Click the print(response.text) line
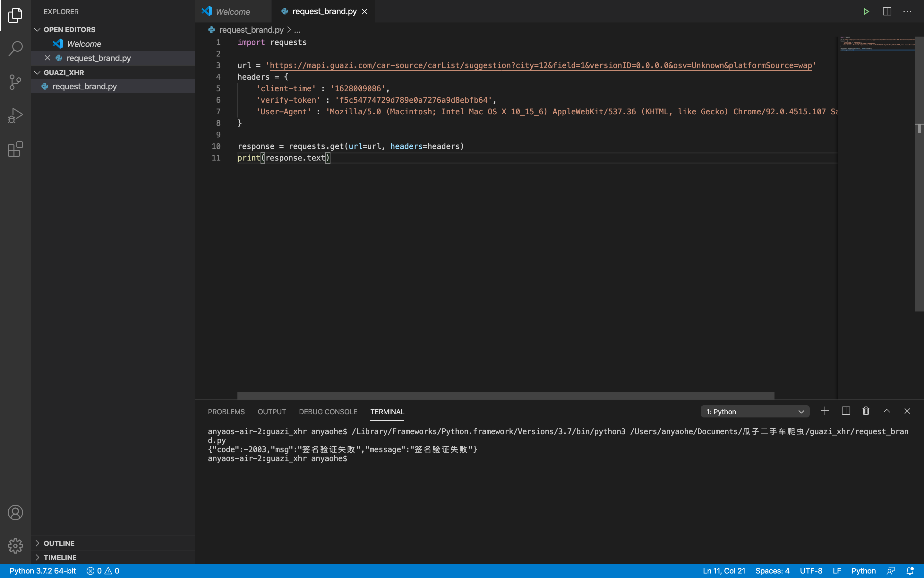The height and width of the screenshot is (578, 924). [x=284, y=157]
